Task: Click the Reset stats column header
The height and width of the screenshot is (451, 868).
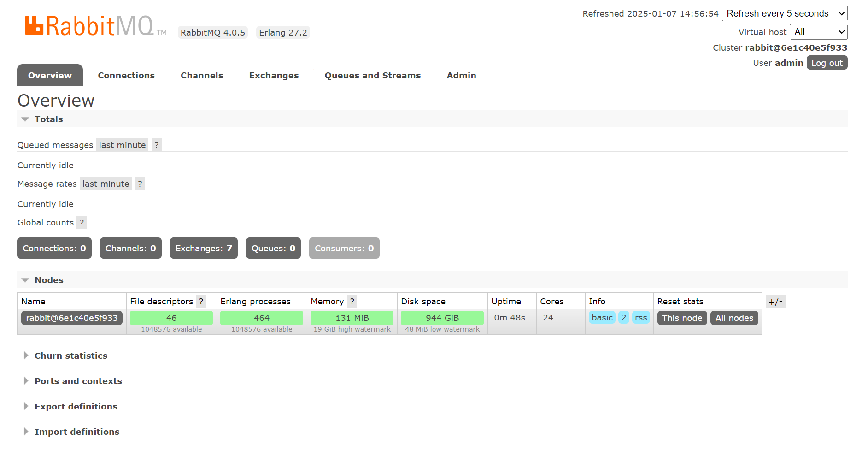Action: (680, 301)
